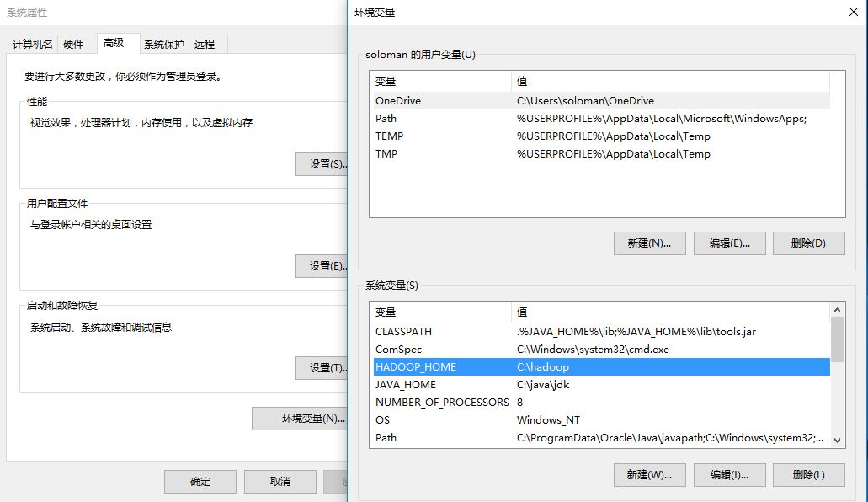Screen dimensions: 868x502
Task: Open startup and recovery 设置(T) button
Action: pyautogui.click(x=322, y=368)
